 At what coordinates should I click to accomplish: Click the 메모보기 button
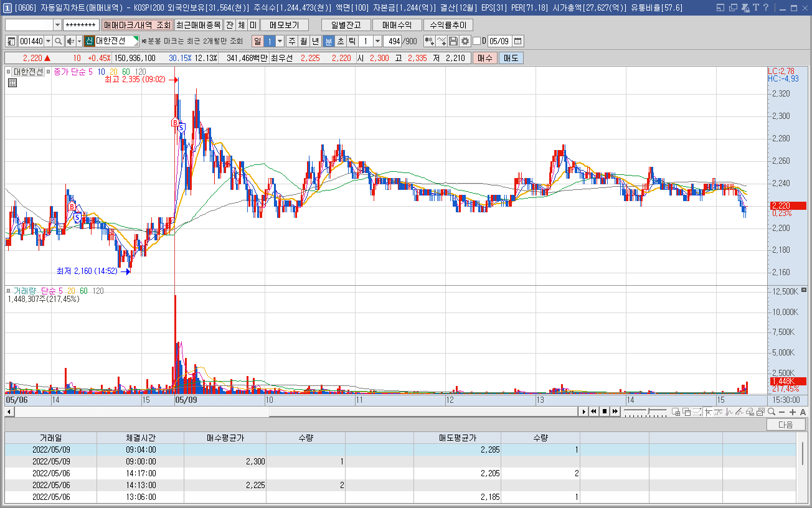tap(285, 25)
